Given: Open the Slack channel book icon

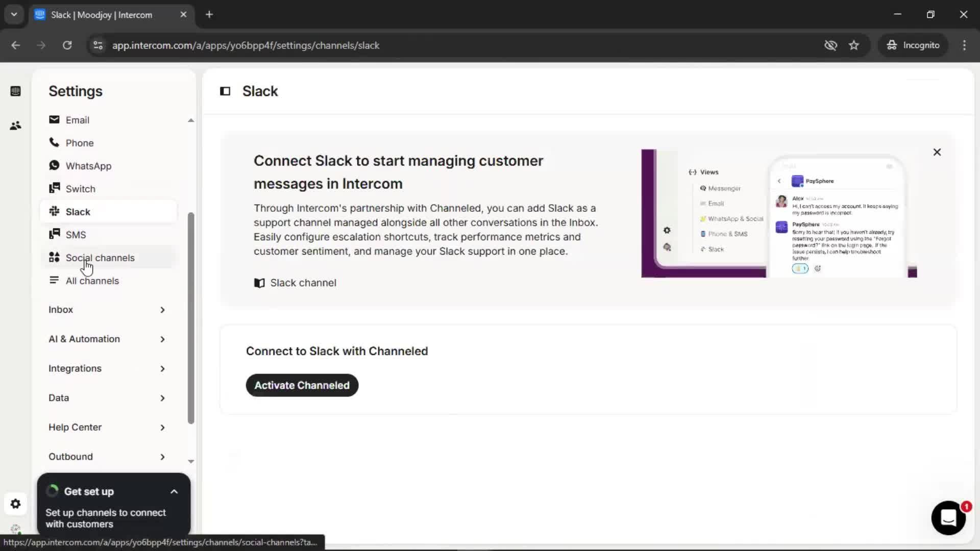Looking at the screenshot, I should 259,283.
